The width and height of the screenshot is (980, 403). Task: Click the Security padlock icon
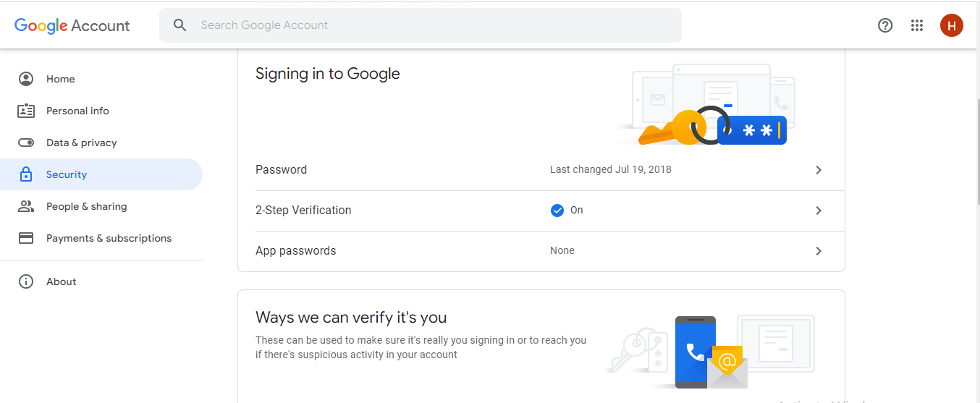click(x=26, y=174)
